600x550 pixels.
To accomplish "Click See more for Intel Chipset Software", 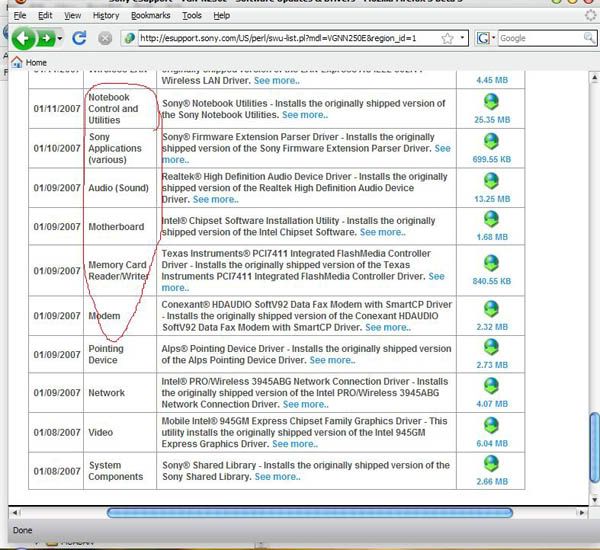I will click(383, 232).
